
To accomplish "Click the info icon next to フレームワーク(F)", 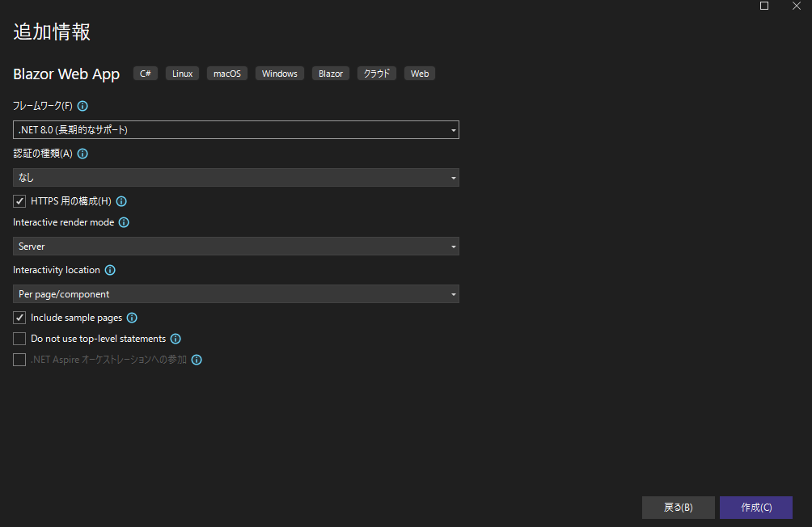I will pyautogui.click(x=82, y=106).
